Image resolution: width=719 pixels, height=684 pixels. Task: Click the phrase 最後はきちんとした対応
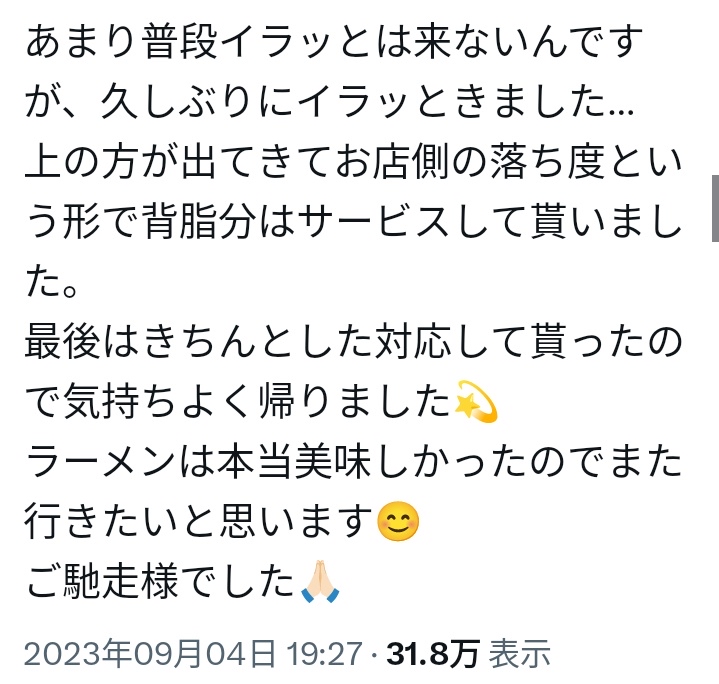tap(238, 342)
